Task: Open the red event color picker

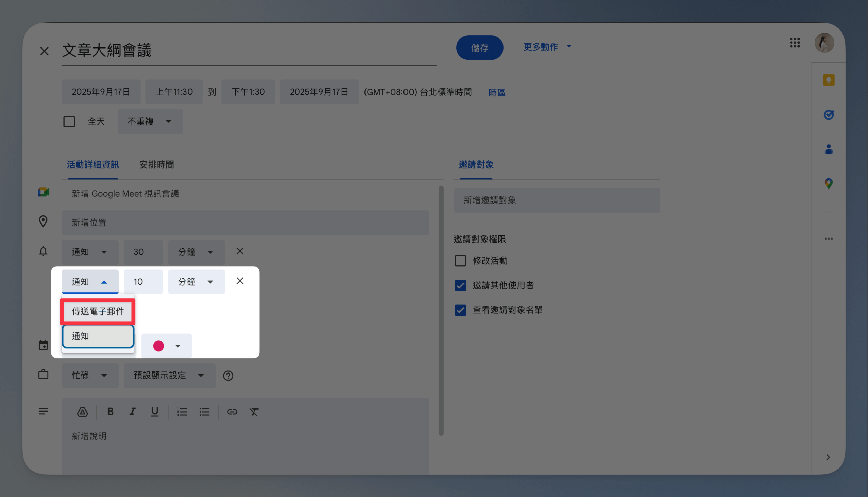Action: click(166, 346)
